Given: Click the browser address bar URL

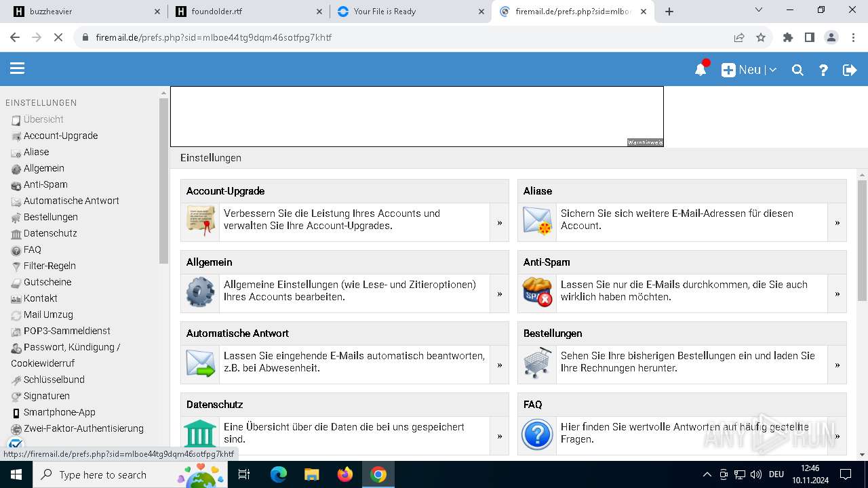Looking at the screenshot, I should tap(214, 37).
